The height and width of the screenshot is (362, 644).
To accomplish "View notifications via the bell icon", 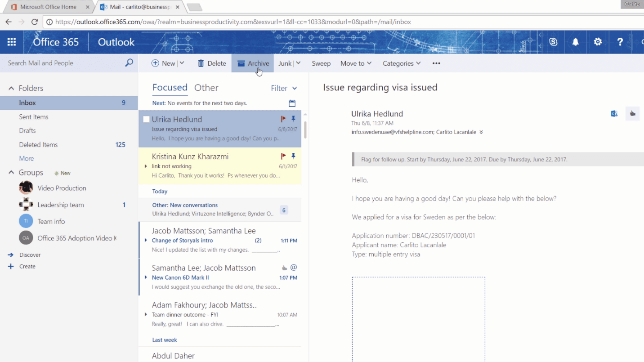I will [x=575, y=41].
